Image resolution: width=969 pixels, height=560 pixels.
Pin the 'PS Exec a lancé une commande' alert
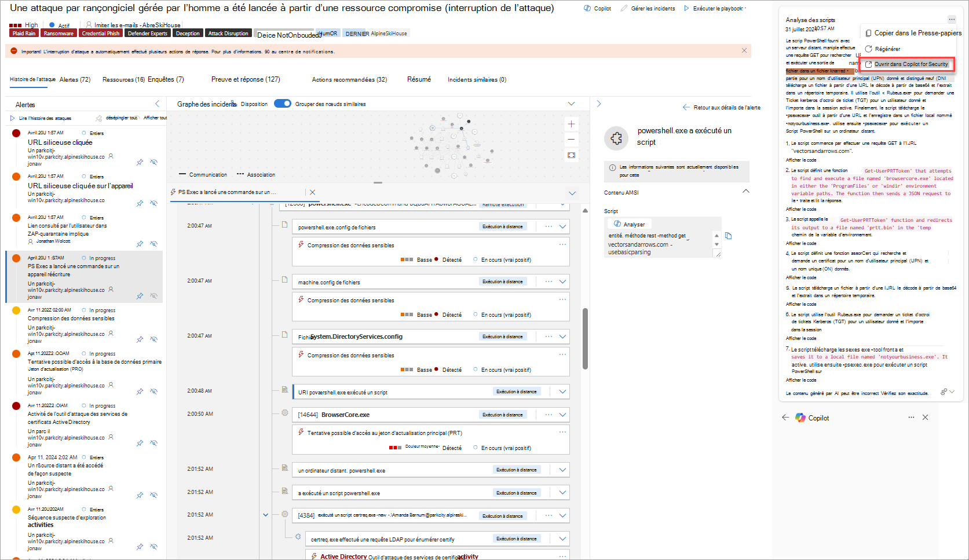140,296
